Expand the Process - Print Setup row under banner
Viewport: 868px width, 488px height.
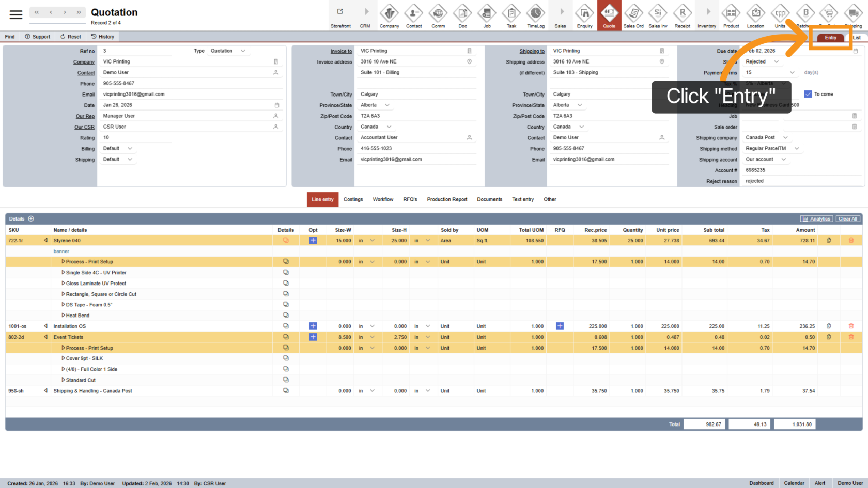(64, 262)
